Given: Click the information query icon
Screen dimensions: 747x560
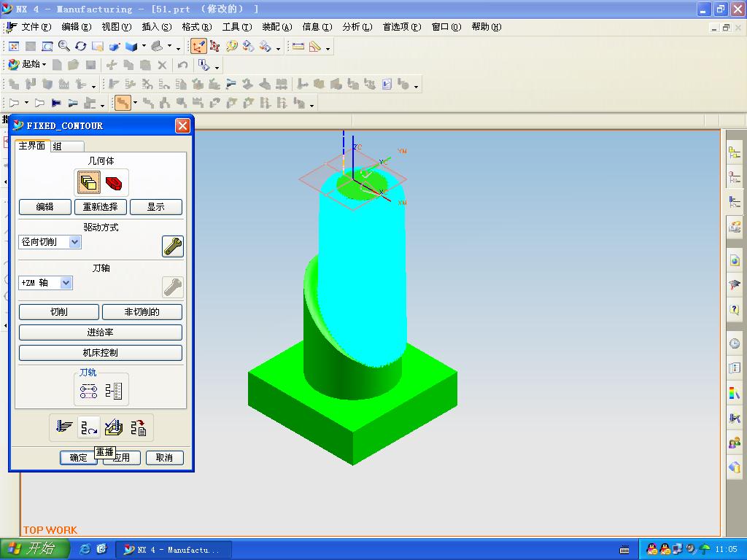Looking at the screenshot, I should 204,65.
